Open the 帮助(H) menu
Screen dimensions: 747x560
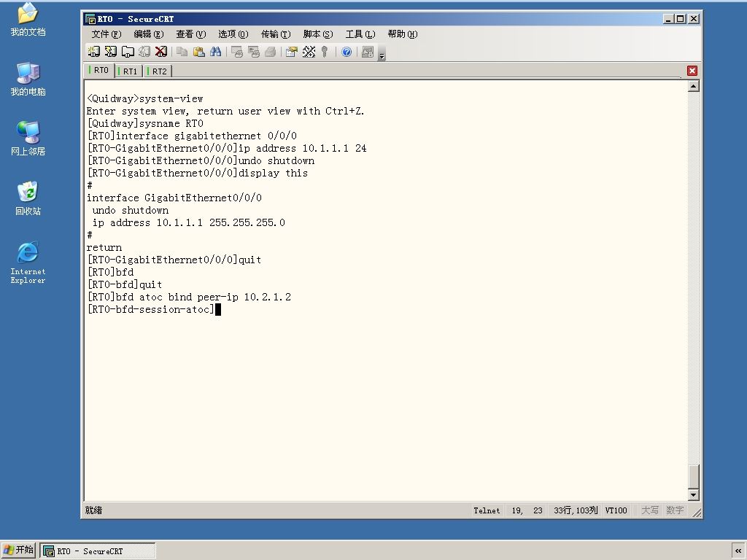point(403,34)
